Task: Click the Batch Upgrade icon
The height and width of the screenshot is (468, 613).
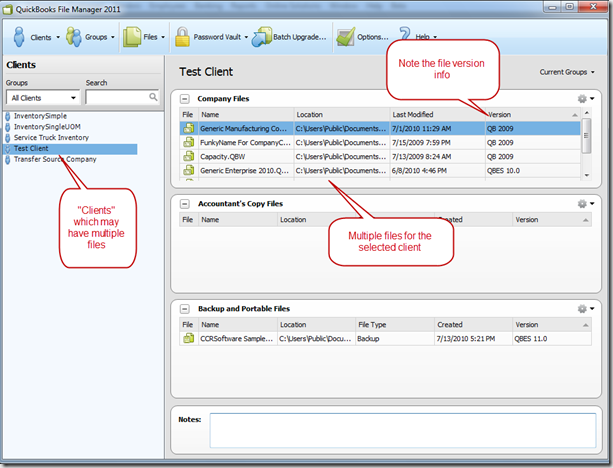Action: coord(262,37)
